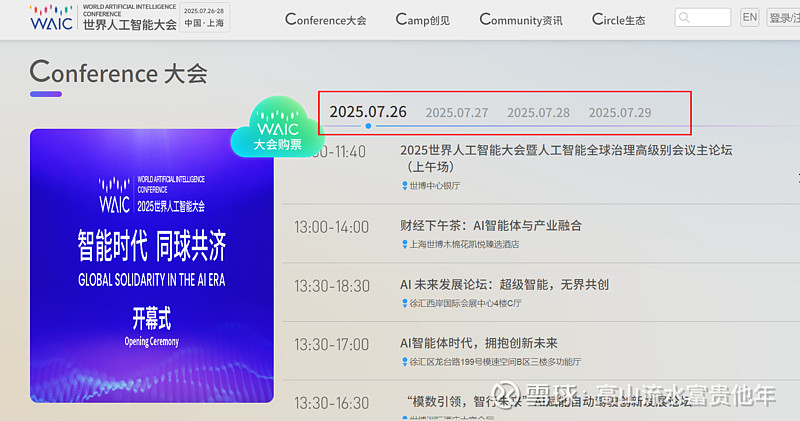Switch to the 2025.07.29 date tab
Image resolution: width=800 pixels, height=421 pixels.
[620, 113]
